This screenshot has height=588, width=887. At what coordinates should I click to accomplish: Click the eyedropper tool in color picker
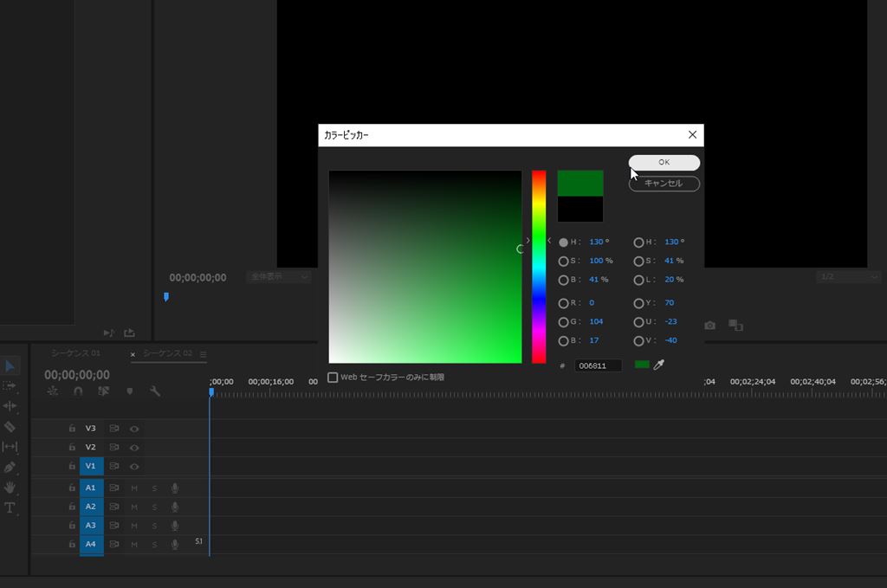pos(658,365)
